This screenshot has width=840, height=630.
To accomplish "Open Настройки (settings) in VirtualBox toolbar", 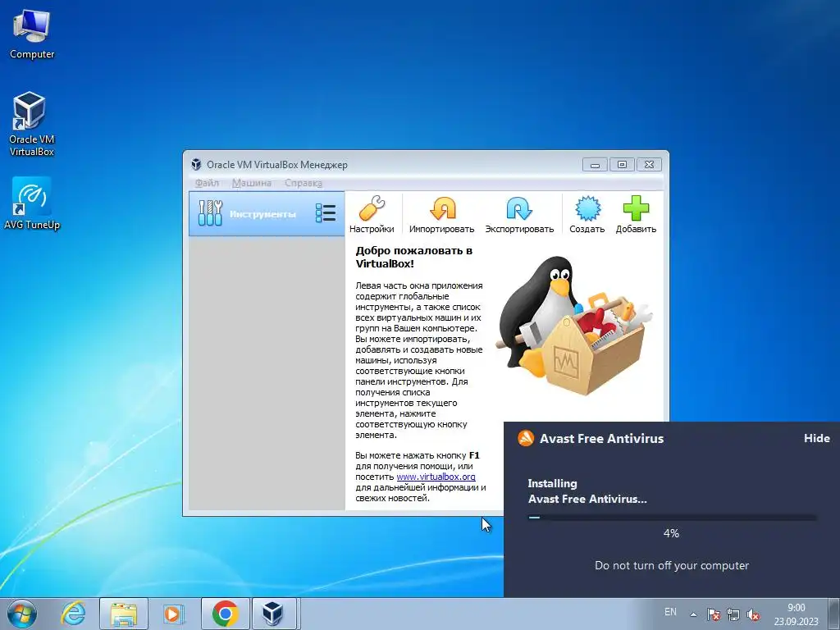I will pos(372,214).
